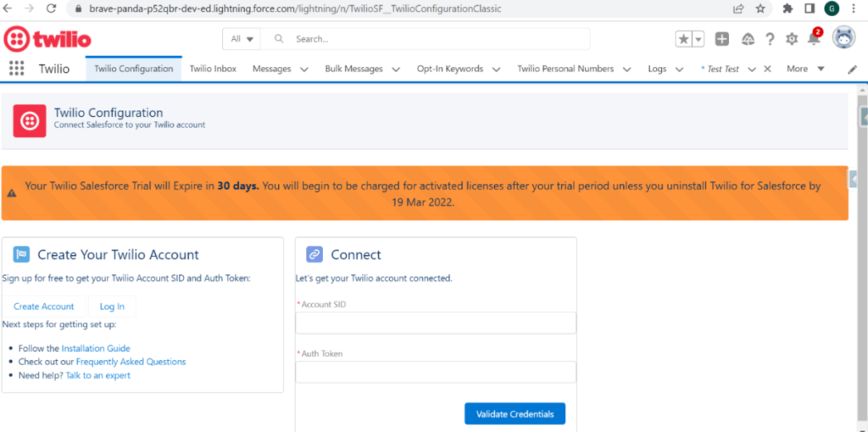Expand Twilio Personal Numbers dropdown chevron
This screenshot has width=868, height=432.
[x=626, y=69]
